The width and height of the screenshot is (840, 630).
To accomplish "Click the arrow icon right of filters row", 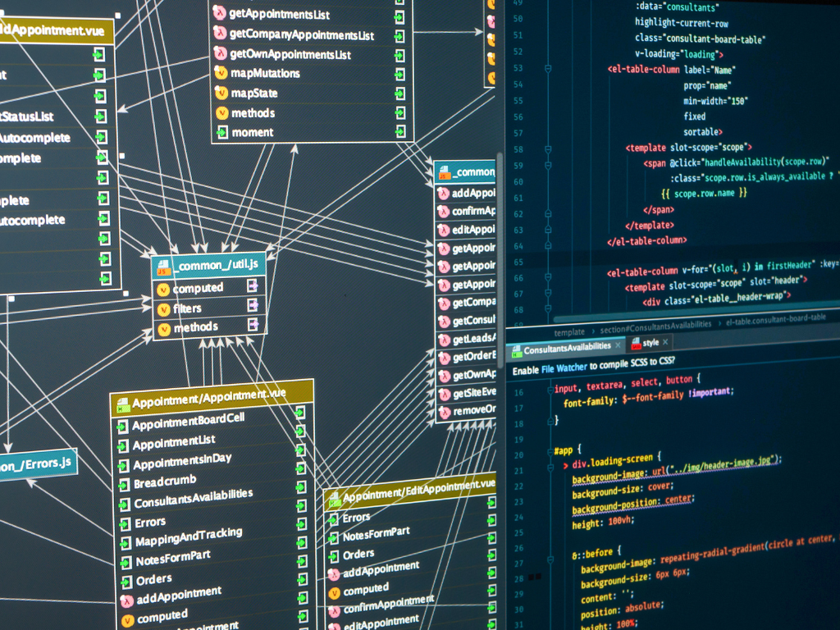I will click(253, 306).
